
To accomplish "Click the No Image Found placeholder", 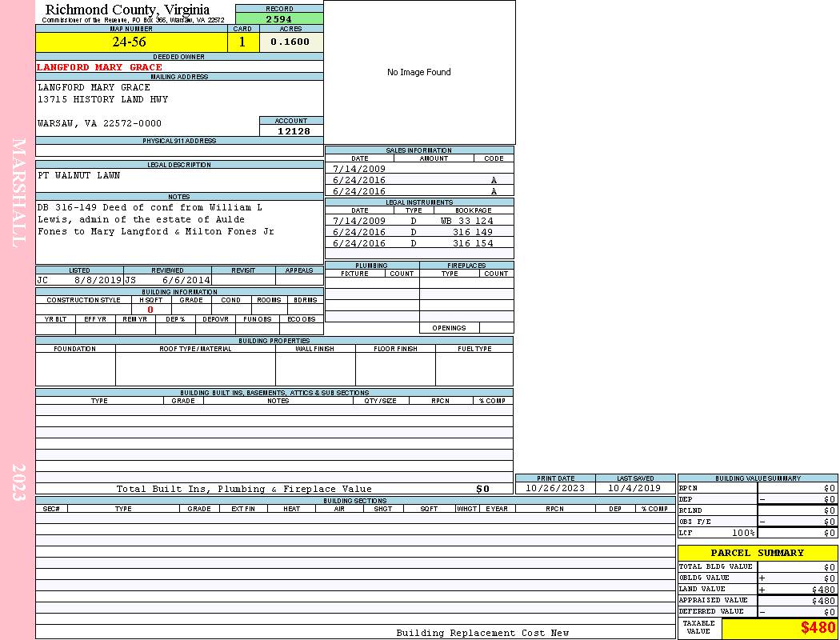I will tap(419, 72).
